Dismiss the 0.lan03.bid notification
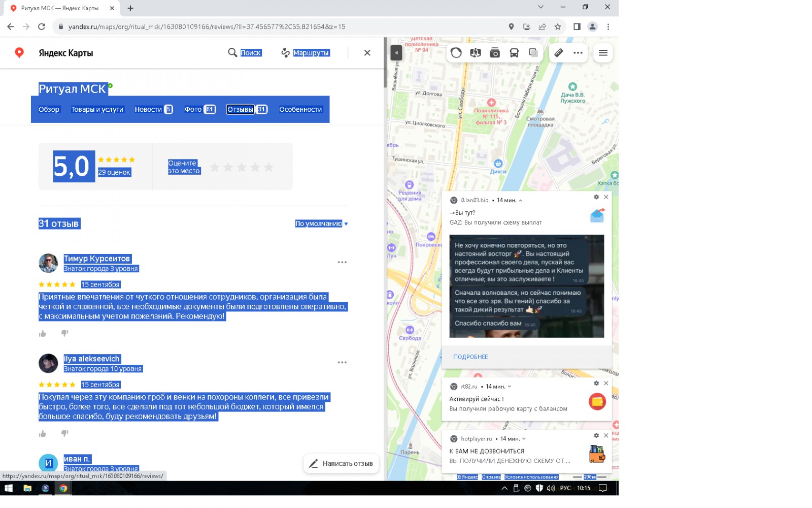Viewport: 812px width, 508px height. [606, 197]
